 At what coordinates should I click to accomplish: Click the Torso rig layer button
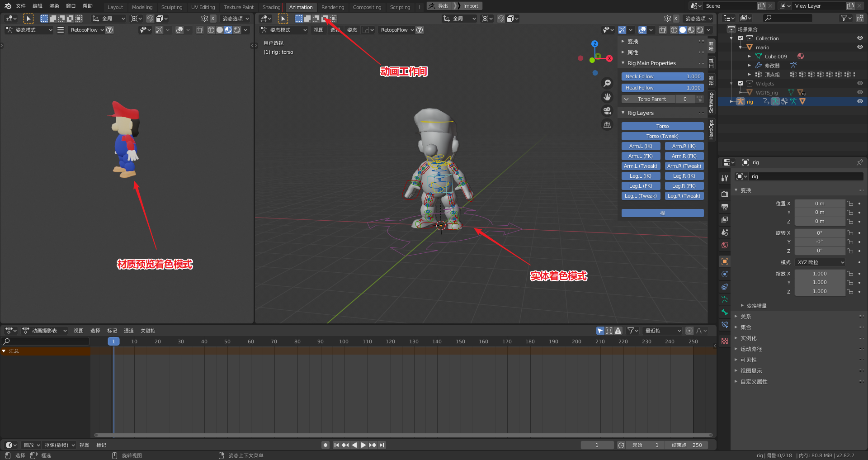(x=662, y=126)
